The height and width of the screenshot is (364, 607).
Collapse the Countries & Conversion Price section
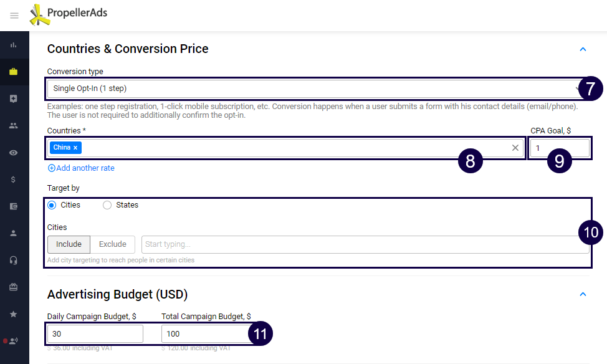point(583,49)
